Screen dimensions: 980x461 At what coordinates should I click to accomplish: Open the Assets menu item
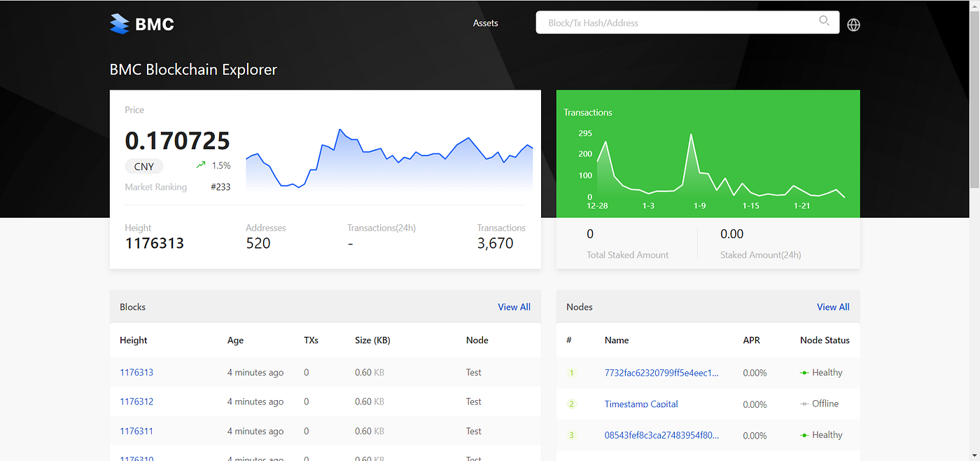(x=485, y=23)
